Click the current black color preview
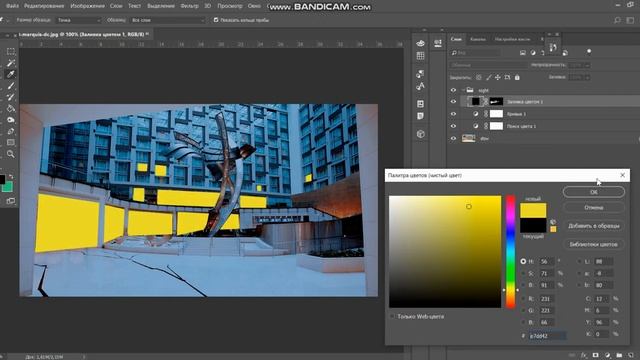 (533, 225)
